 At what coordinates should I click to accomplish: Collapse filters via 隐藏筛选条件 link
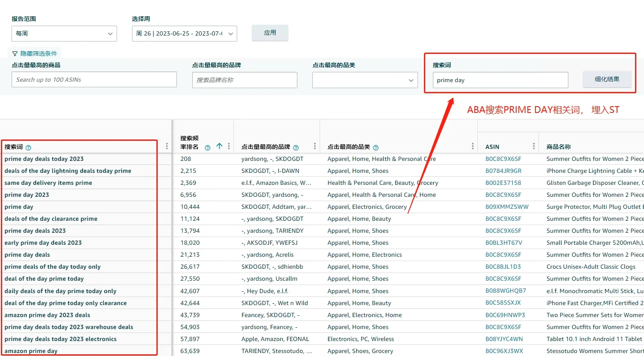tap(38, 53)
